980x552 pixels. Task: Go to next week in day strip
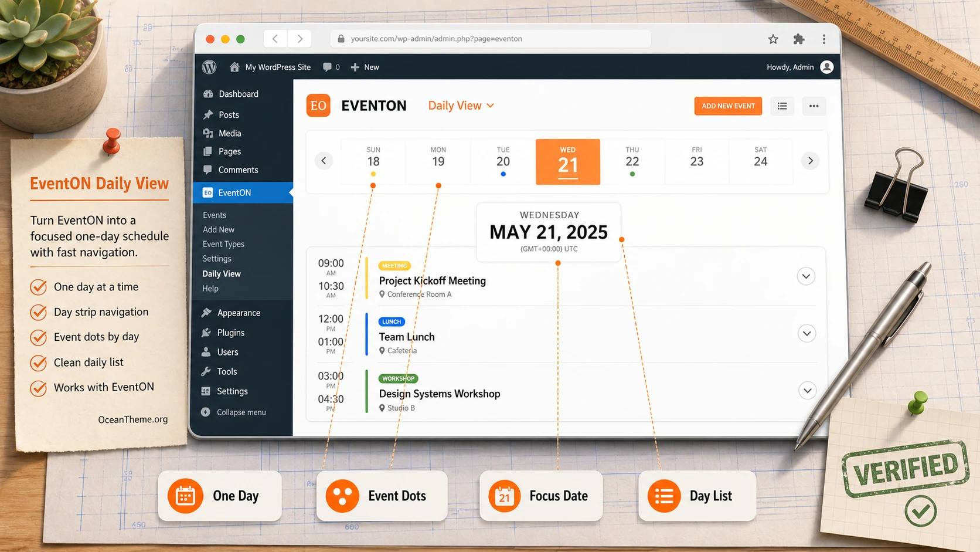(x=810, y=161)
